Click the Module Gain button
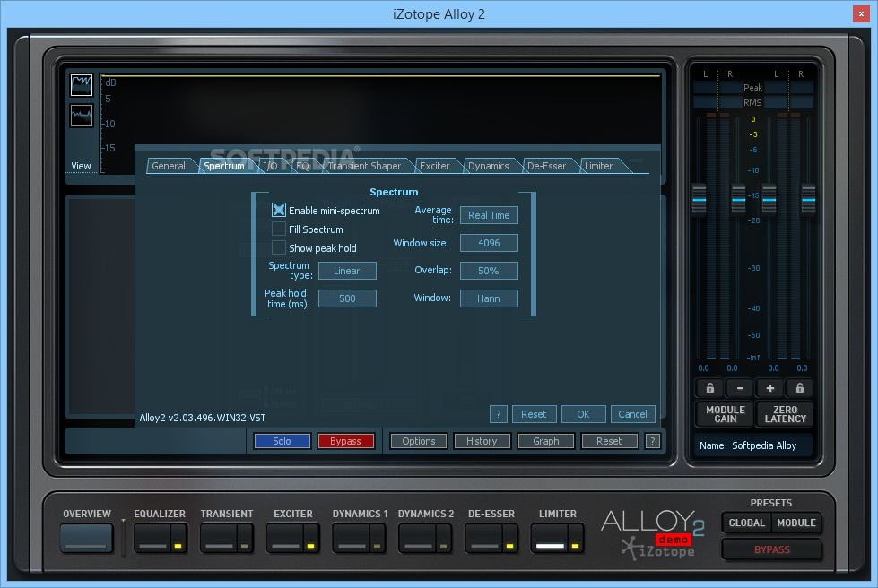This screenshot has height=588, width=878. tap(726, 414)
